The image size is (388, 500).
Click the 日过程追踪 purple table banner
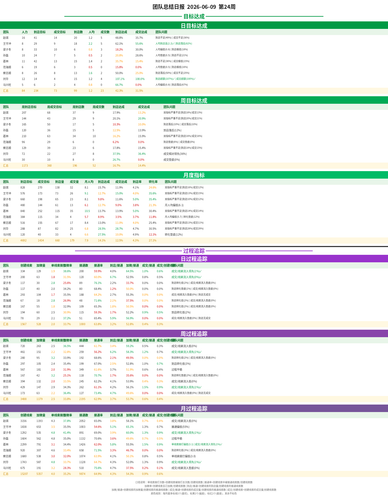[194, 259]
